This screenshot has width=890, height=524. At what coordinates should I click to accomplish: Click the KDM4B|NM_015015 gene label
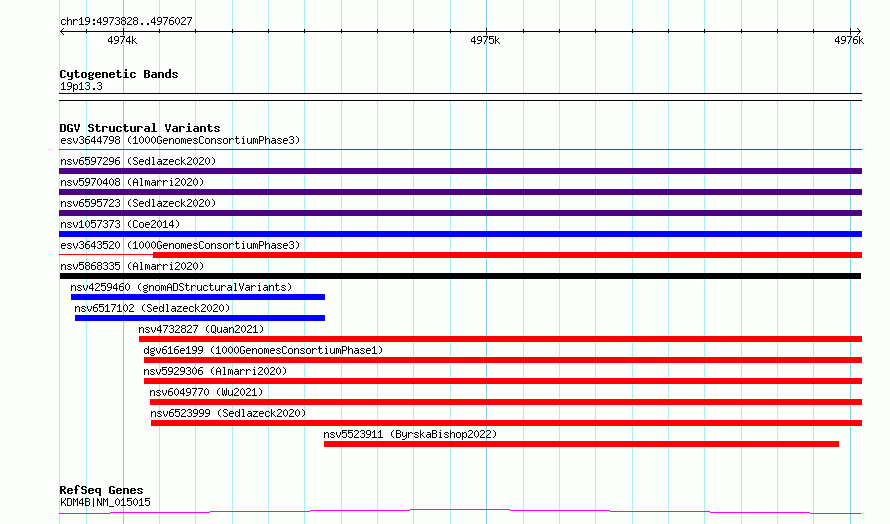[105, 502]
